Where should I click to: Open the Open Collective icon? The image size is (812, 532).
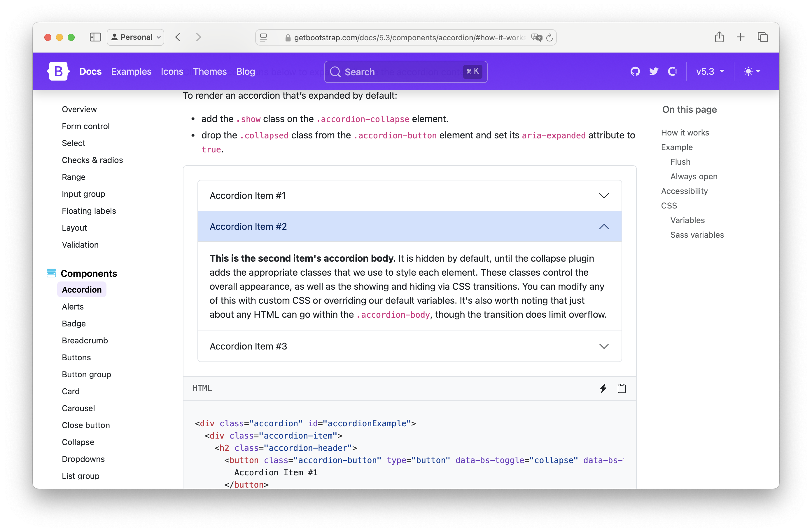[673, 71]
